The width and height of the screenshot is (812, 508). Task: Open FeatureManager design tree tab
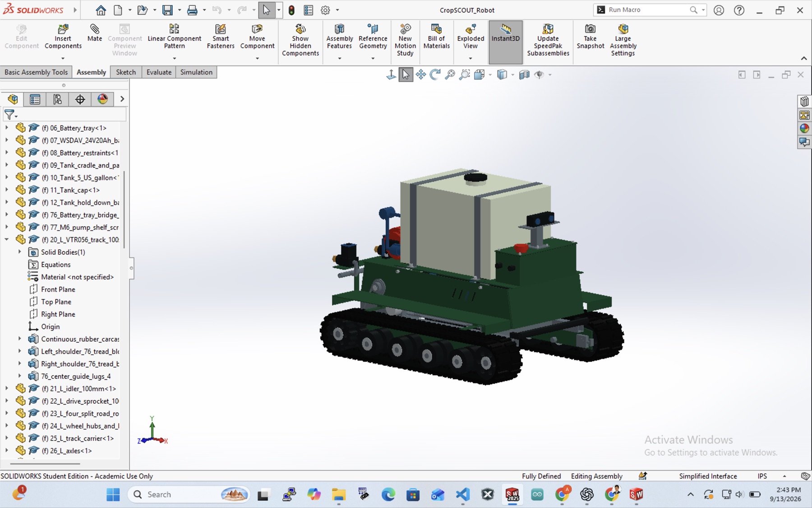point(13,99)
